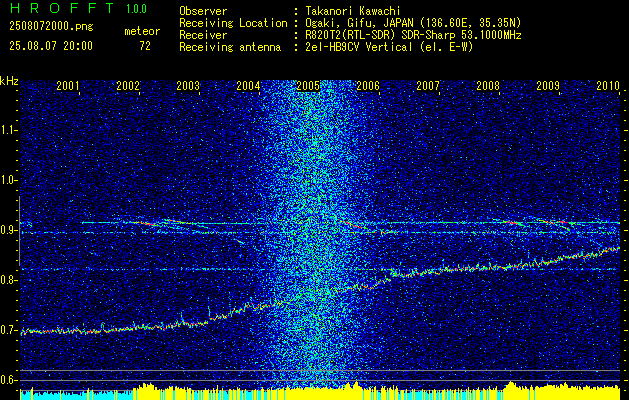The image size is (629, 400).
Task: Click the kHz axis unit label
Action: pyautogui.click(x=9, y=81)
